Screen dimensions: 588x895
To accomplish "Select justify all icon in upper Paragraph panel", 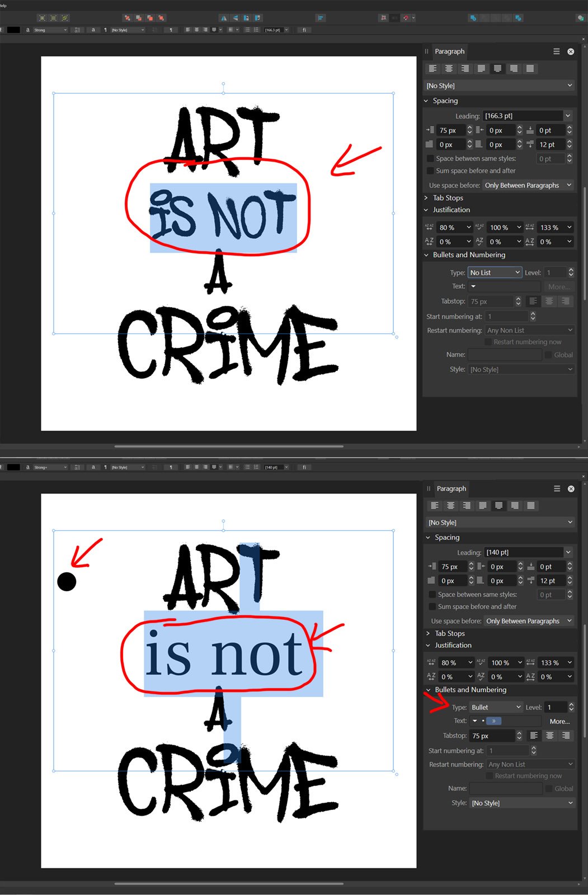I will point(530,68).
